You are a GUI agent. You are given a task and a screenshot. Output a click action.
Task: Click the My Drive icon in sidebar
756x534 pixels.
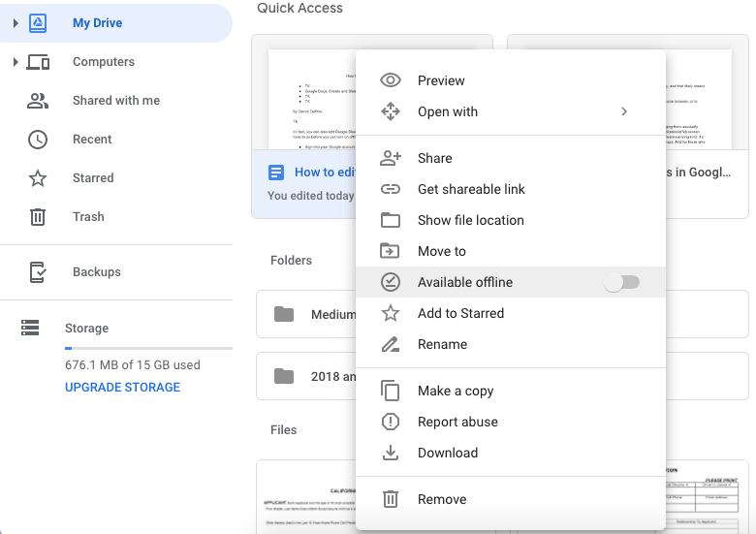click(38, 22)
